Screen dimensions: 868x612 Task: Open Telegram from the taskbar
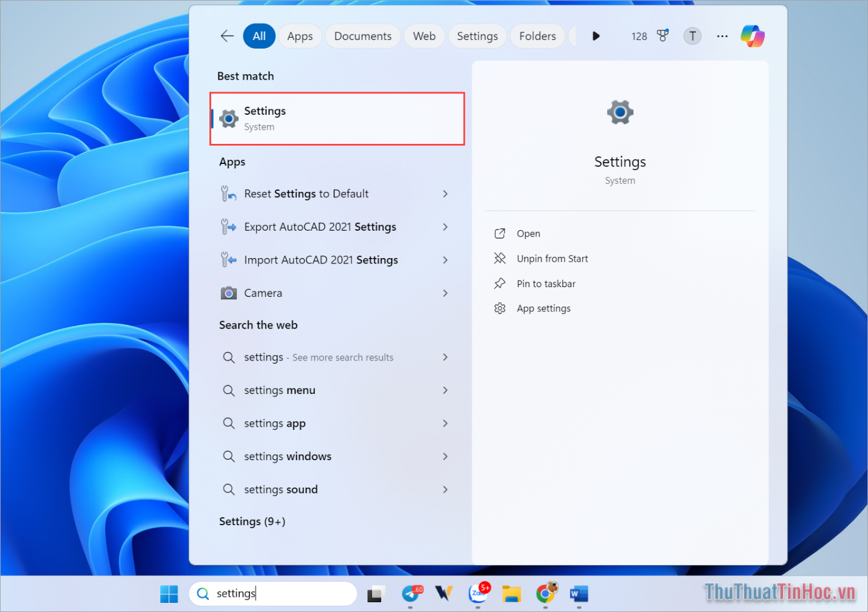point(412,594)
